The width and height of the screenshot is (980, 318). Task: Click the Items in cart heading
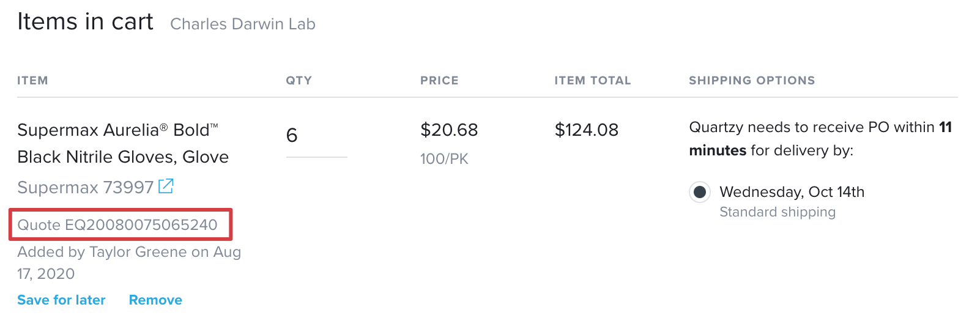click(x=85, y=21)
